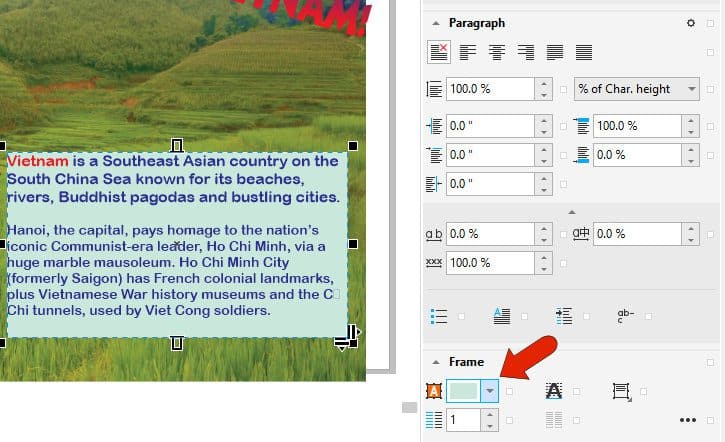725x442 pixels.
Task: Toggle drop cap icon
Action: point(503,315)
